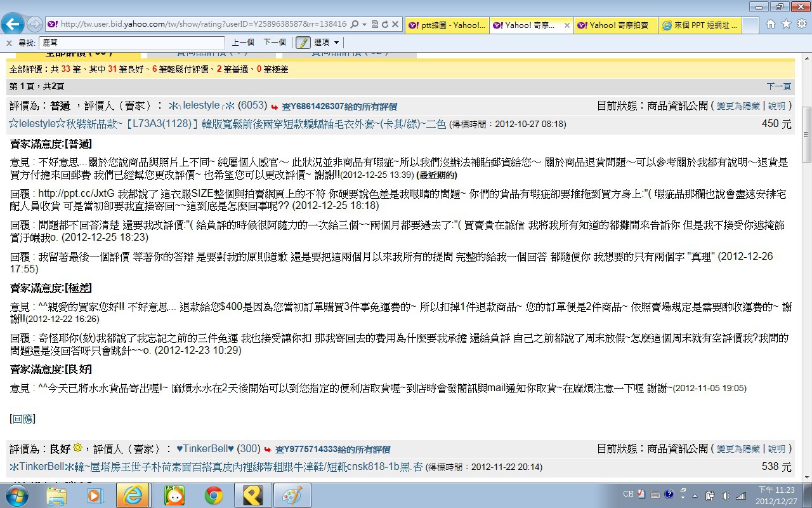Close the active Yahoo! 奇摩 tab
Screen dimensions: 812x508
[567, 25]
